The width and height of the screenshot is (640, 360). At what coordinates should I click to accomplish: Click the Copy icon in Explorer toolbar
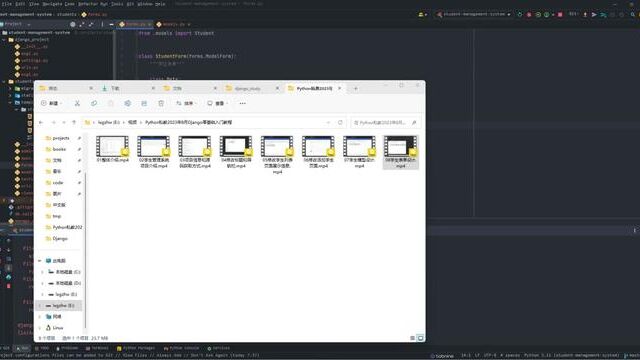(94, 103)
